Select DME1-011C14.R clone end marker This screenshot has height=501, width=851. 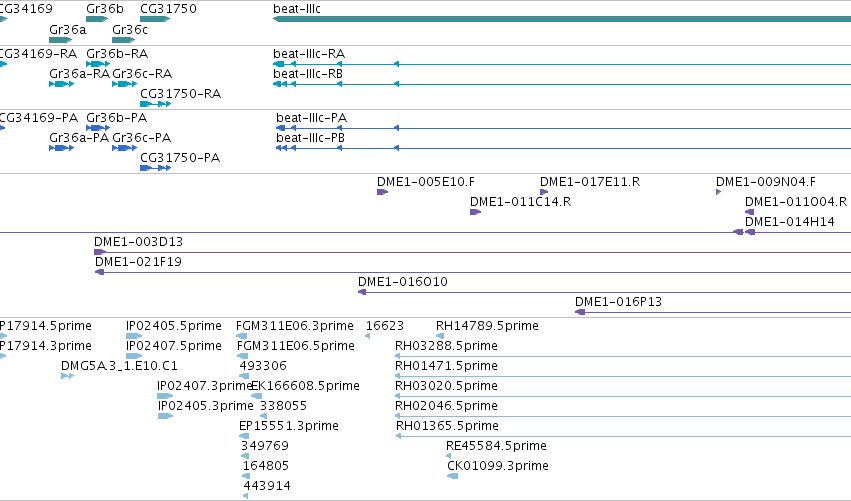475,212
